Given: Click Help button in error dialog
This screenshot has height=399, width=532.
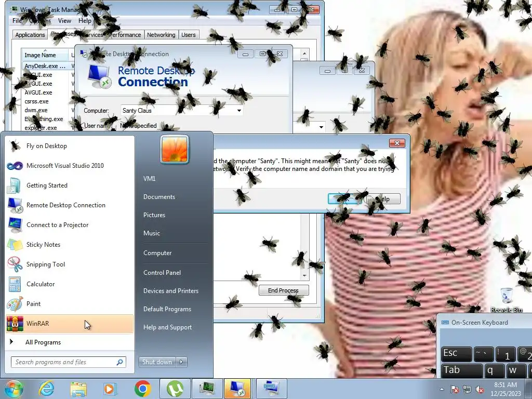Looking at the screenshot, I should point(384,199).
